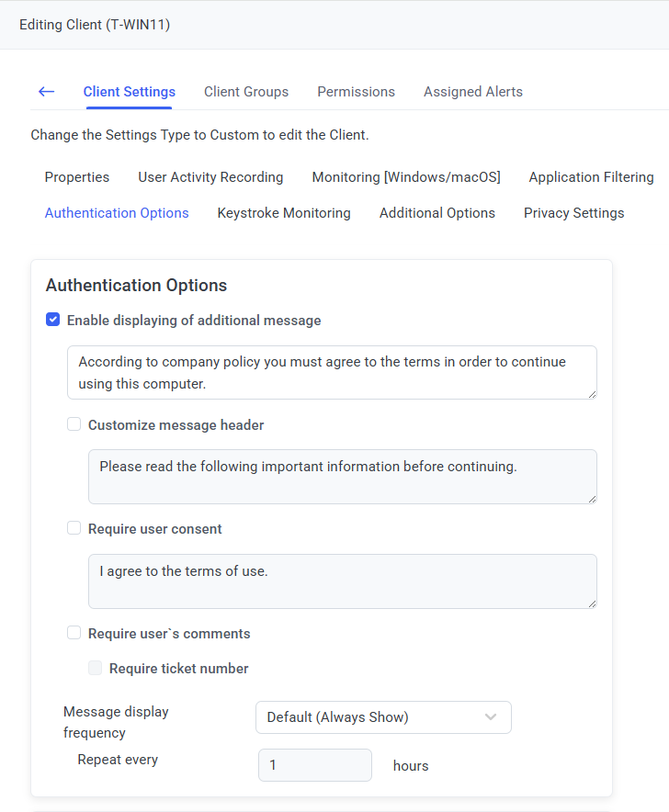Tick the Require user consent checkbox

(x=74, y=529)
